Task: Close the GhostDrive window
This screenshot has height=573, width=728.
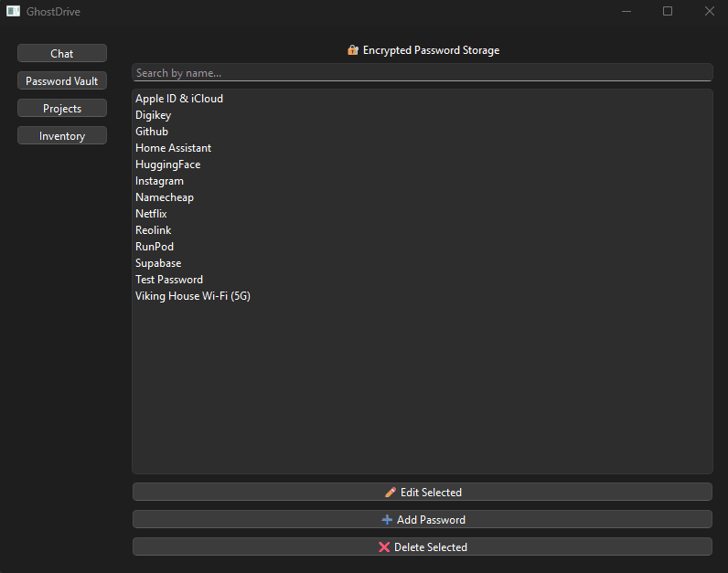Action: coord(709,11)
